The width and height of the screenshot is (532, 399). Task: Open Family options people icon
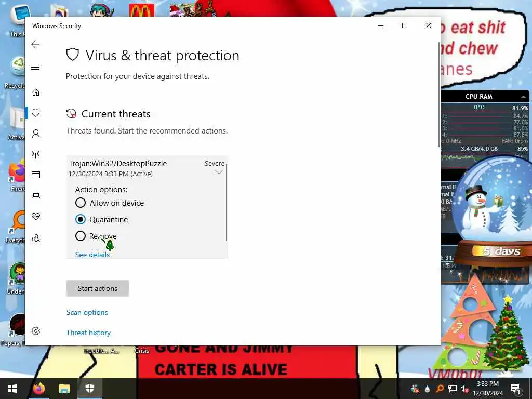(36, 238)
